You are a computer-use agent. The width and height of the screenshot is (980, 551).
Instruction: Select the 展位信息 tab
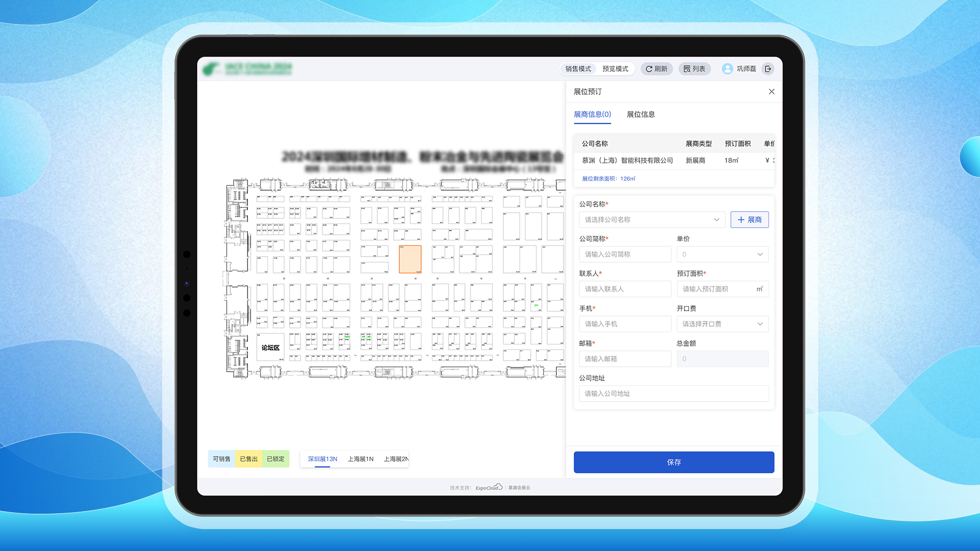pyautogui.click(x=641, y=114)
